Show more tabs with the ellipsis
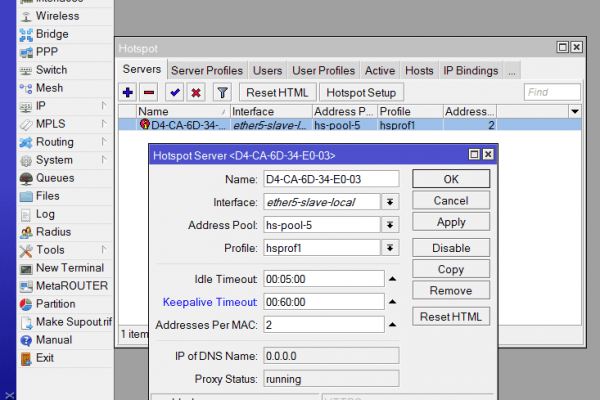The height and width of the screenshot is (400, 600). [x=512, y=71]
